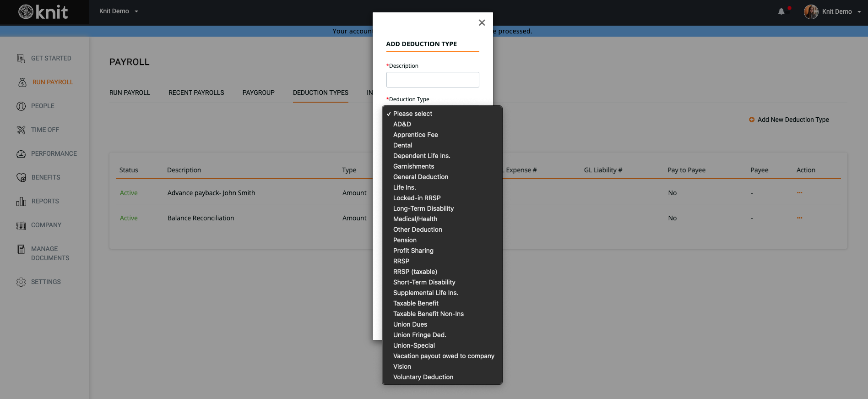Select Taxable Benefit option

tap(442, 303)
